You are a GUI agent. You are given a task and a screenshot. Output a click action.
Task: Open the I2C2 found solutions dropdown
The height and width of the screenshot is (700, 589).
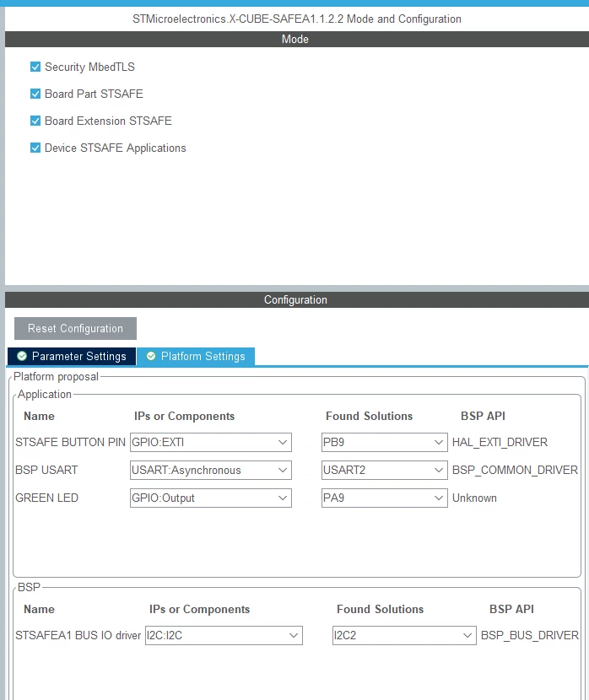[404, 635]
